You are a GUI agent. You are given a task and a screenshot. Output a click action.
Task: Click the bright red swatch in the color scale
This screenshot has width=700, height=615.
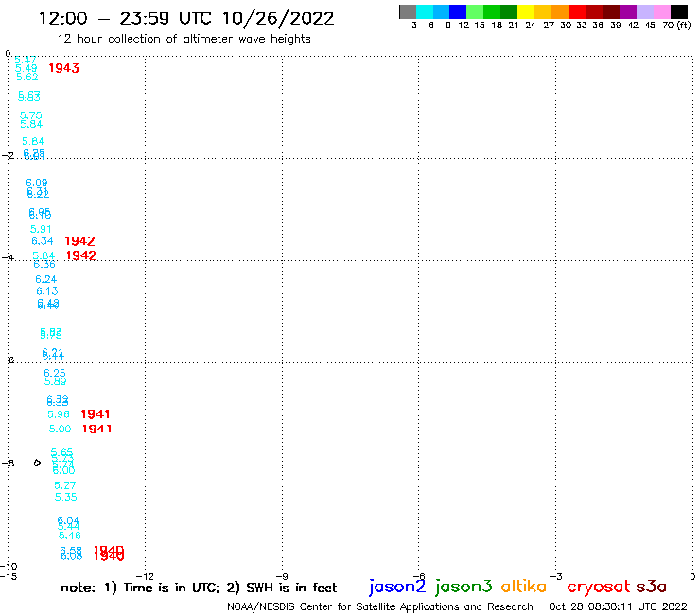coord(577,11)
